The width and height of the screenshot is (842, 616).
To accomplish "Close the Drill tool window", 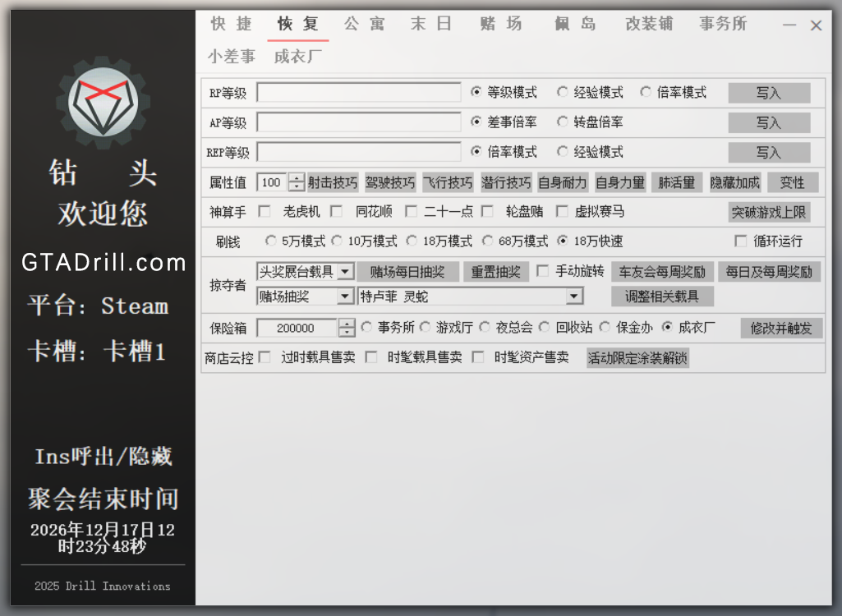I will click(x=817, y=25).
